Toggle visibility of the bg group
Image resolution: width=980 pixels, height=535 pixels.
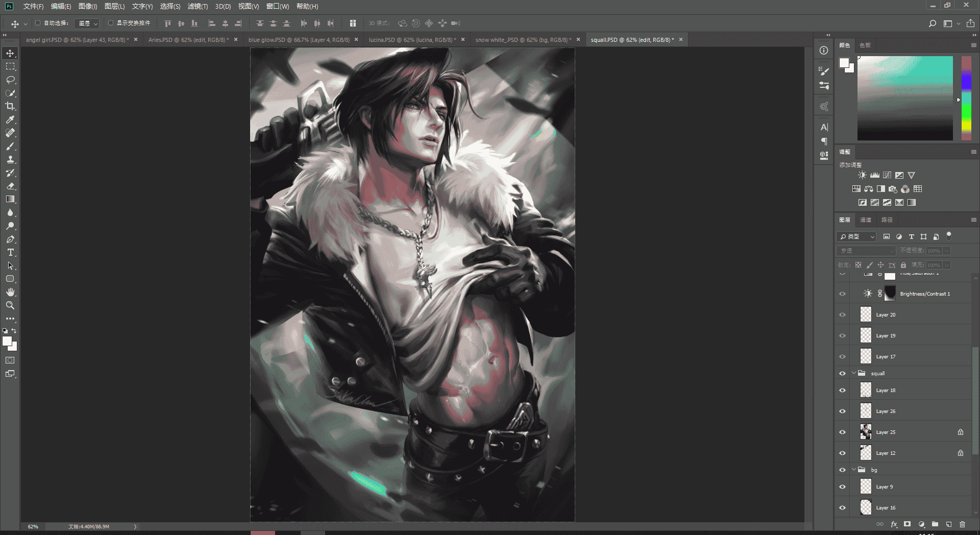[842, 470]
